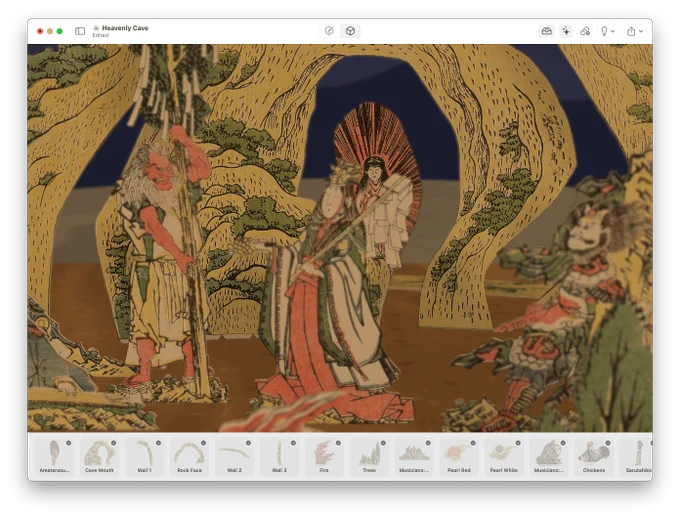Viewport: 680px width, 517px height.
Task: Click the overlapping shapes toolbar icon
Action: coord(585,31)
